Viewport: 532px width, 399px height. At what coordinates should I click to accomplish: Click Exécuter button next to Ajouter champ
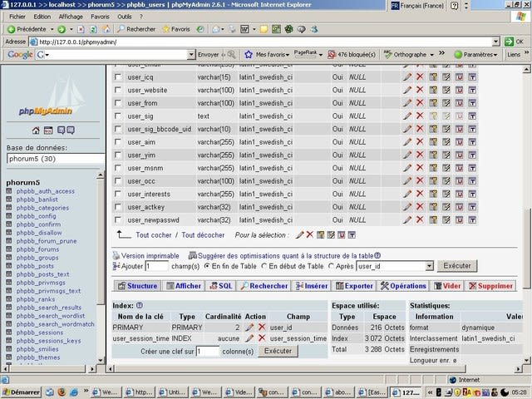coord(457,266)
